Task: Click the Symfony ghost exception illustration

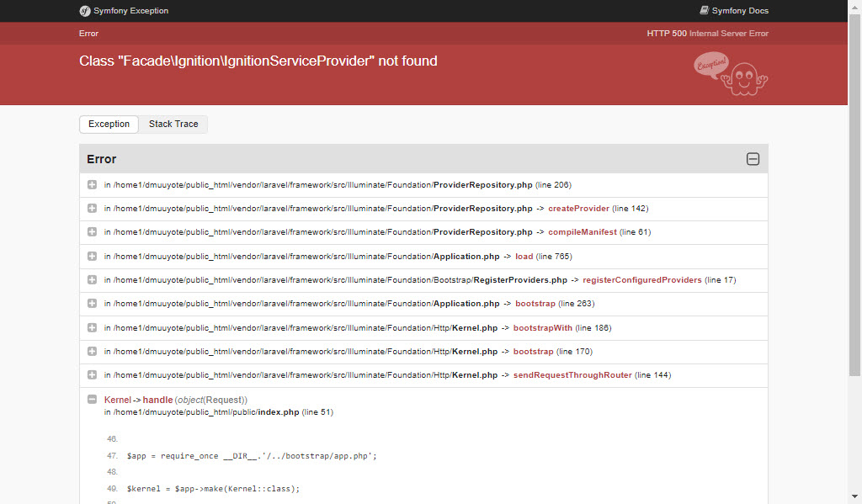Action: click(731, 74)
